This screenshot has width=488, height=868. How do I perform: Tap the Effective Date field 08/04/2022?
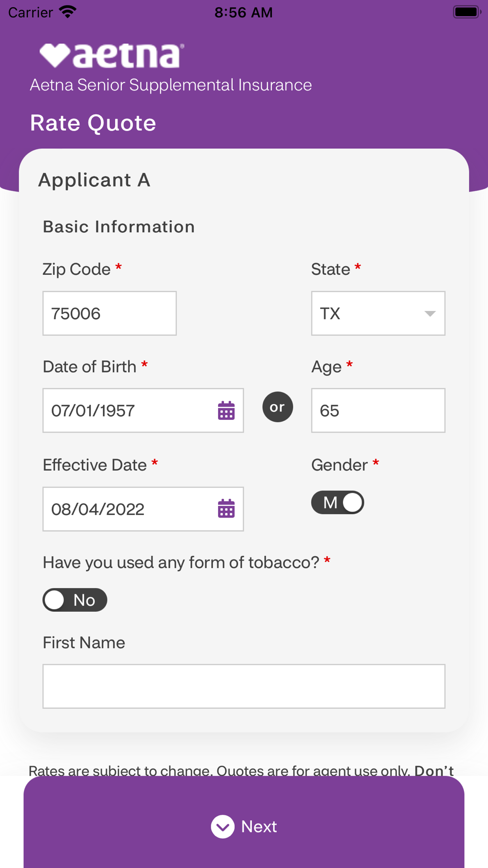coord(127,509)
